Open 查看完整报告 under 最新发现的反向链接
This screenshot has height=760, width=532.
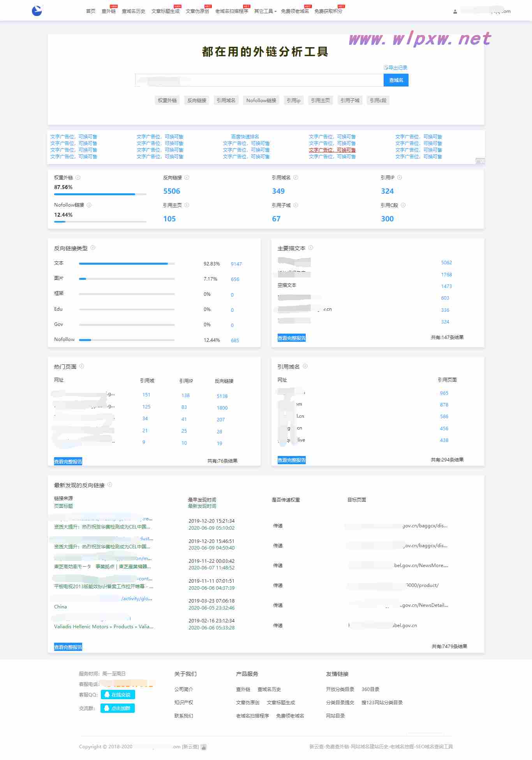coord(68,647)
